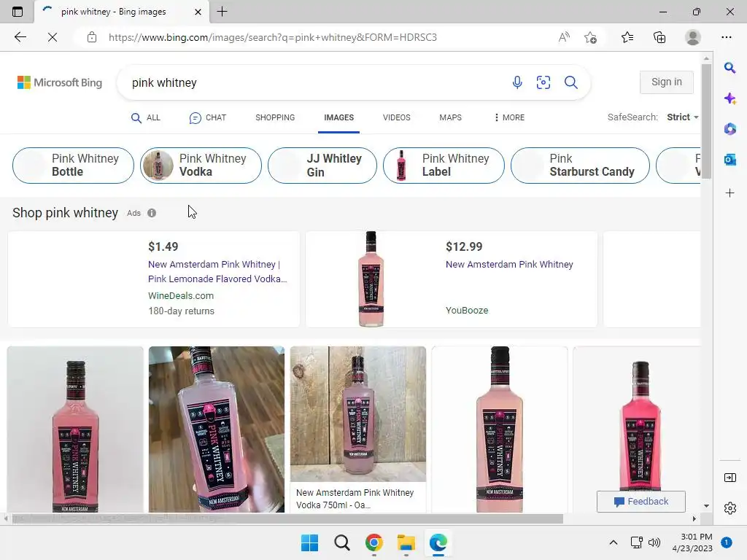Switch to the ALL results tab
The image size is (747, 560).
(x=146, y=117)
